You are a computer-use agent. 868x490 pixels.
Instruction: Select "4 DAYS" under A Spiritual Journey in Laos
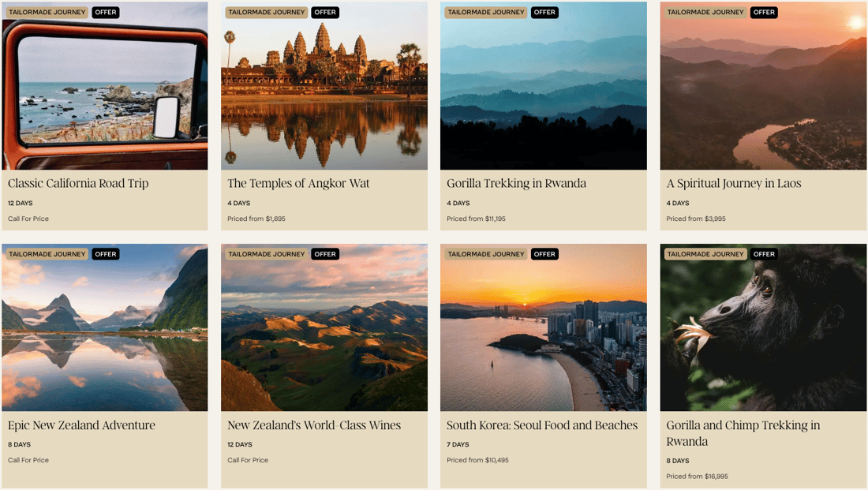[x=678, y=204]
